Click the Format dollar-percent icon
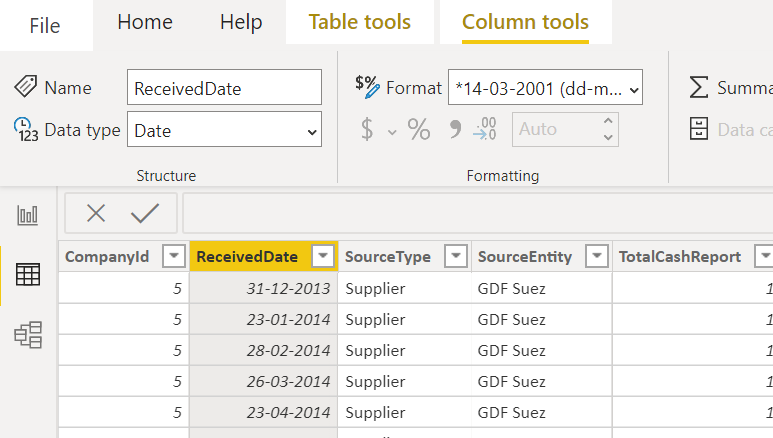 (x=367, y=87)
